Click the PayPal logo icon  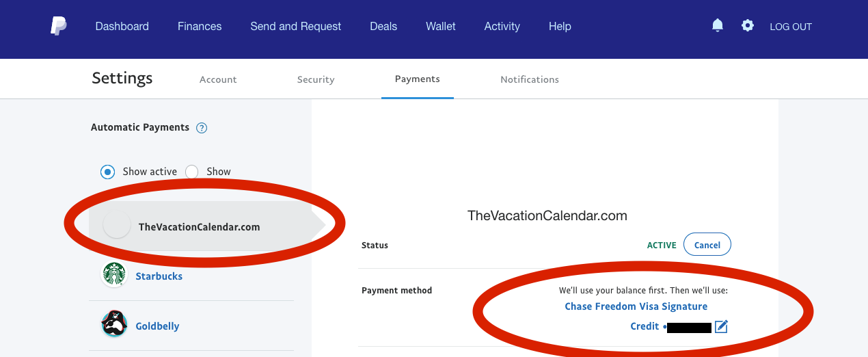point(58,27)
